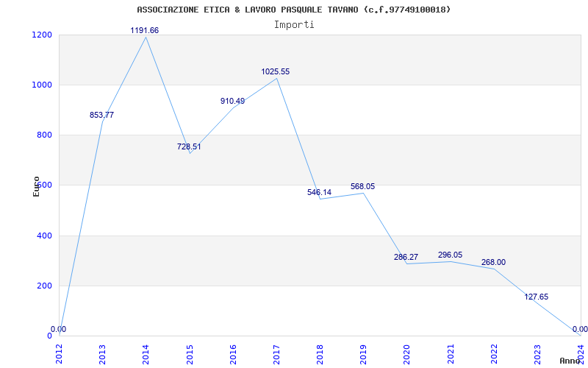Select the 2023 x-axis year label
The width and height of the screenshot is (588, 368).
click(x=537, y=354)
